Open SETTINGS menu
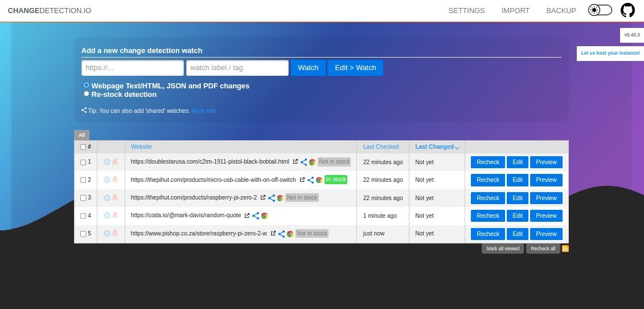644x309 pixels. [466, 11]
